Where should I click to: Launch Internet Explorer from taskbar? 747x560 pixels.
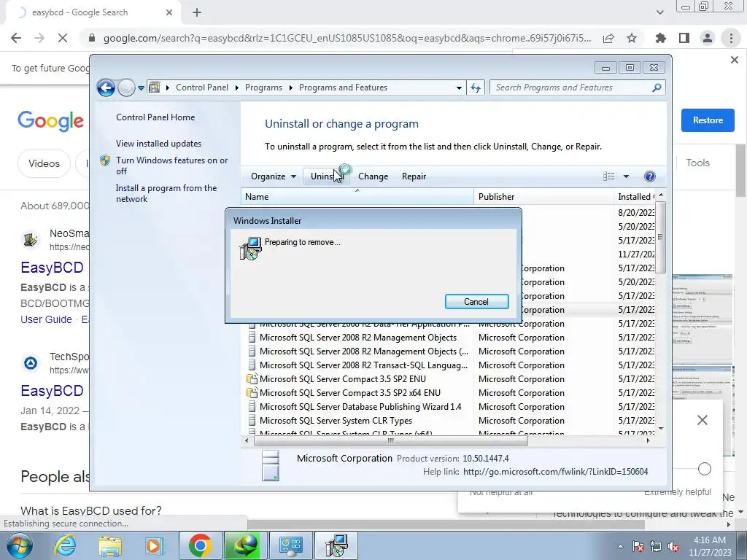65,545
